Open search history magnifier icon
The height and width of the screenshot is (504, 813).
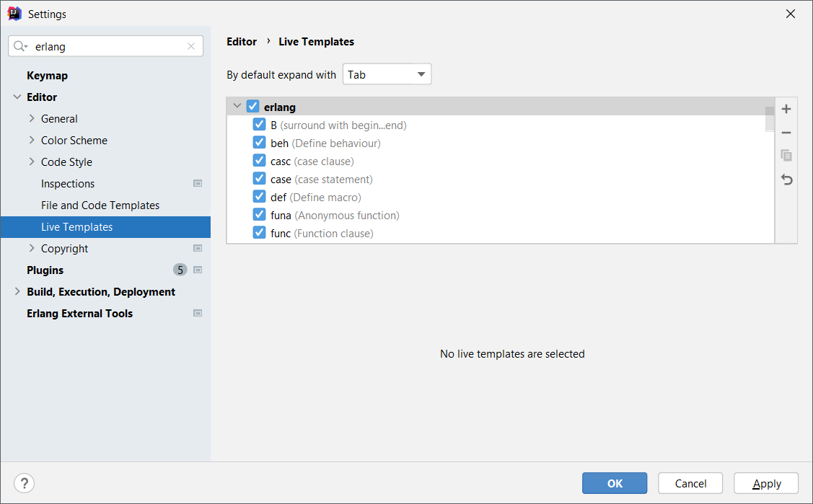[20, 46]
